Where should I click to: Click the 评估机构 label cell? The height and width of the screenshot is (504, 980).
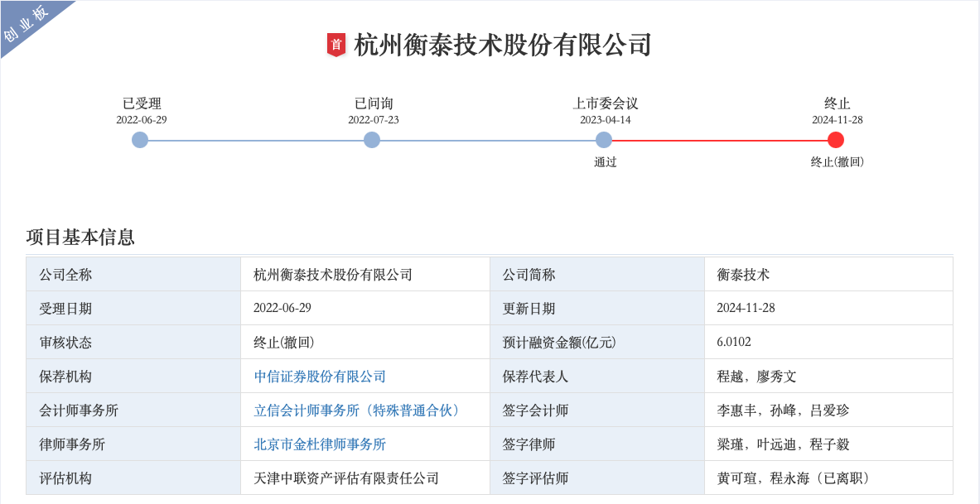point(133,478)
